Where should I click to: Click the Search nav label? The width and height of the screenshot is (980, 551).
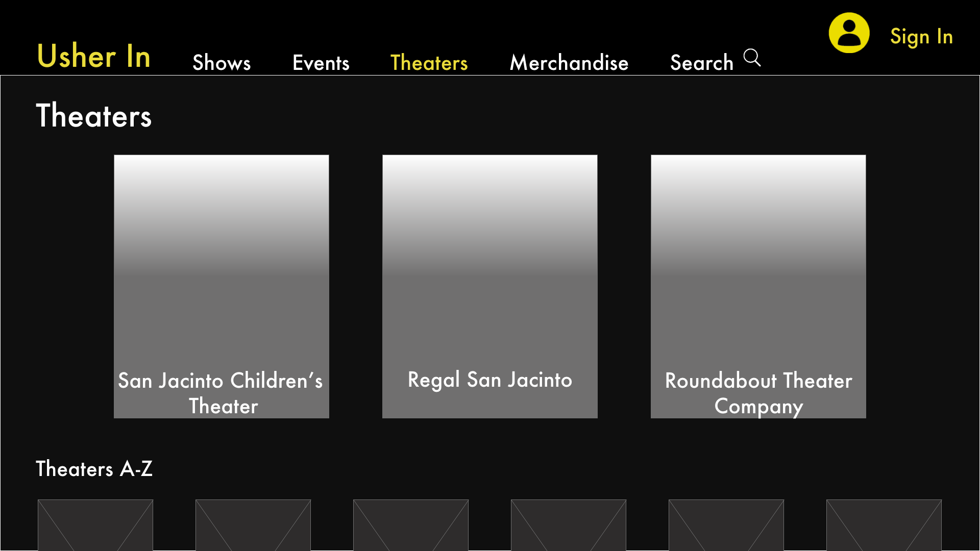point(702,63)
